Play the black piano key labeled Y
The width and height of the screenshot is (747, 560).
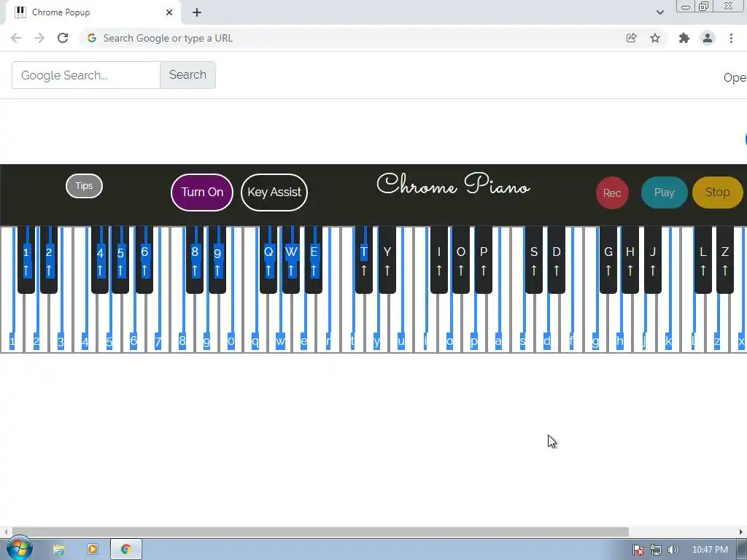(x=387, y=260)
